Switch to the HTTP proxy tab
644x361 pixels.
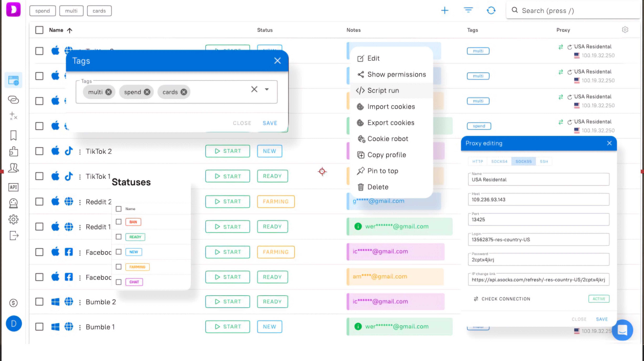click(x=477, y=162)
